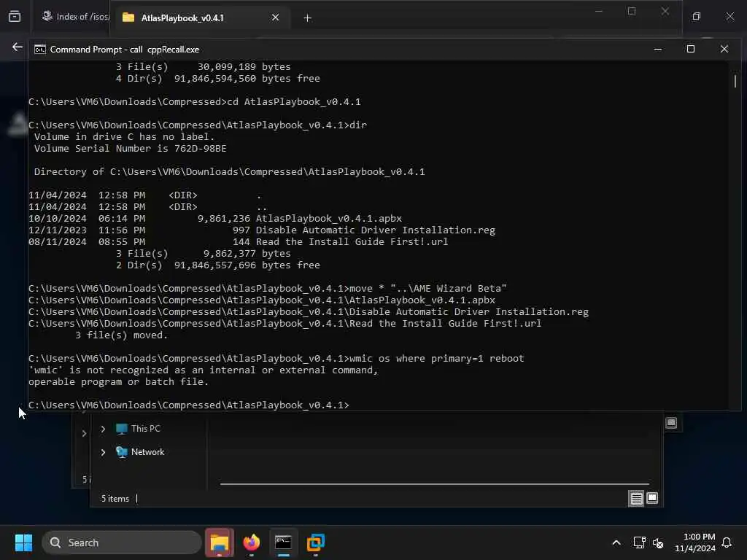Show hidden system tray icons
The width and height of the screenshot is (747, 560).
coord(616,542)
